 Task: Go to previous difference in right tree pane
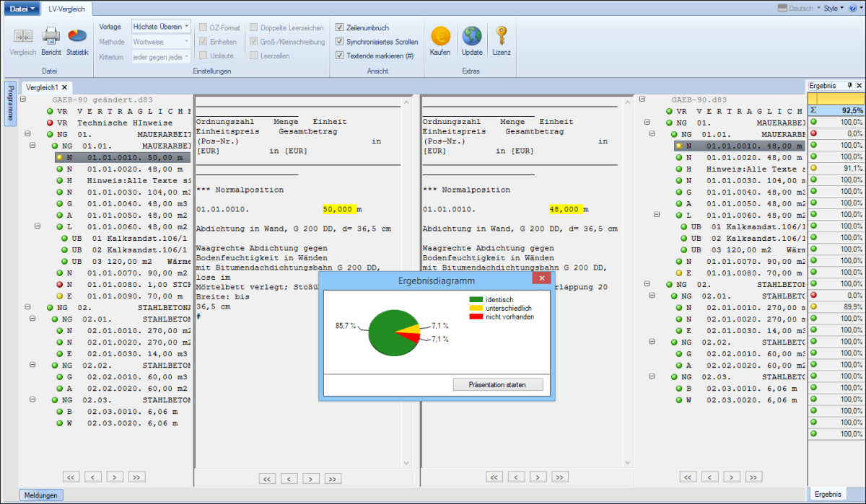[710, 477]
